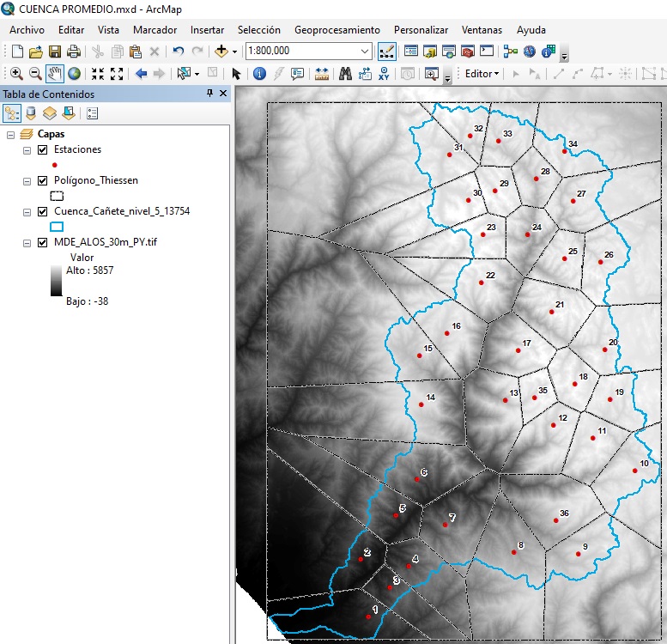Click the dashed Polígono_Thiessen symbol
The image size is (667, 644).
pos(57,196)
